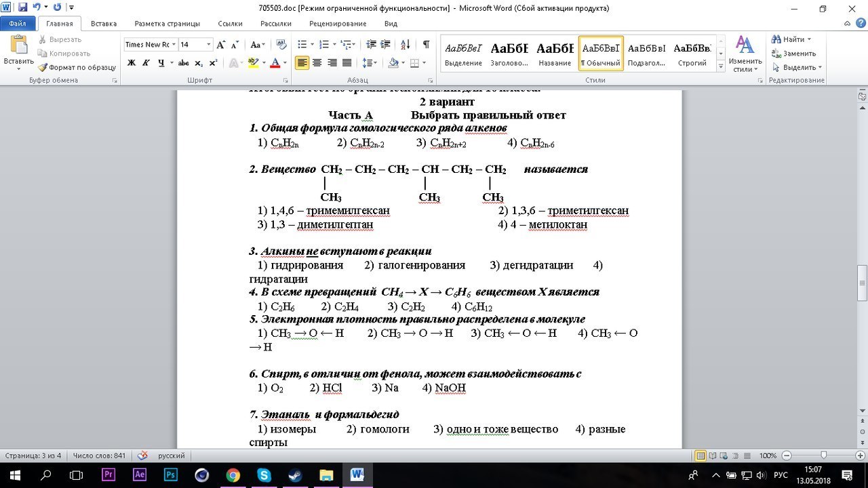Screen dimensions: 868x488
Task: Click the Save icon in quick access toolbar
Action: point(22,8)
